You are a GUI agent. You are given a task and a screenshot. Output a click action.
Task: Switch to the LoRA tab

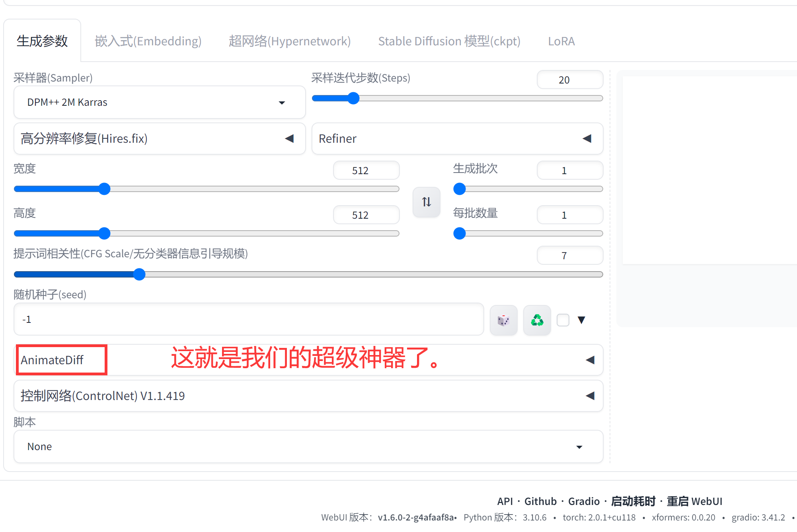click(x=561, y=41)
